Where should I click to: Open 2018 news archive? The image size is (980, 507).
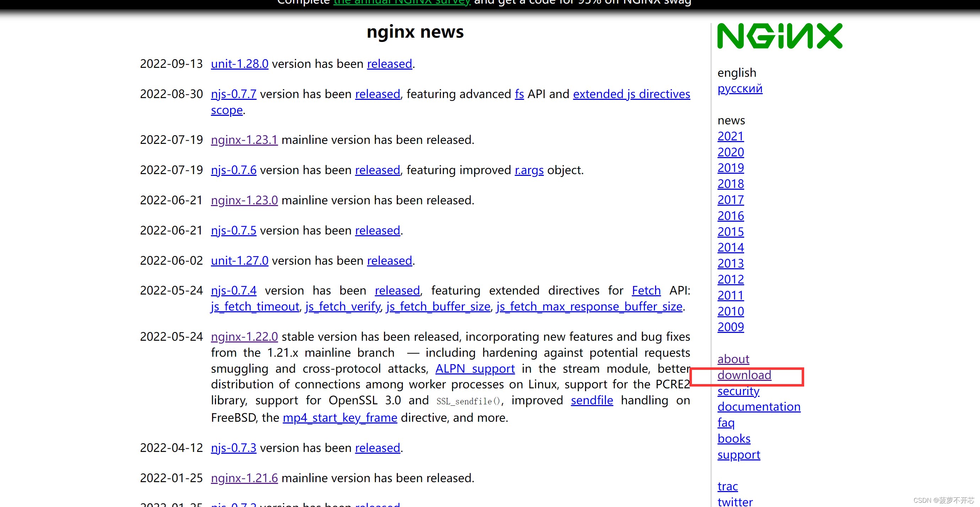click(730, 184)
